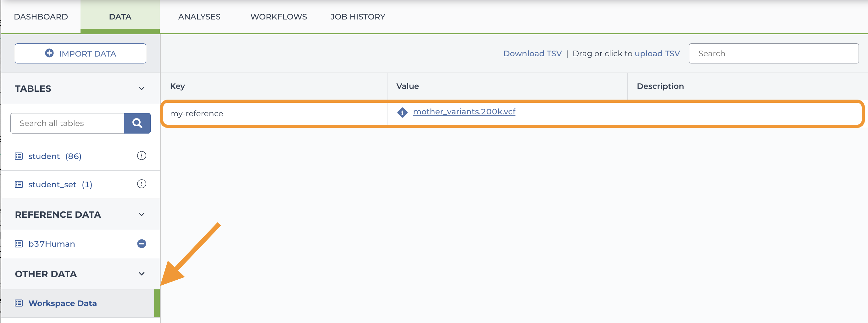Click the upload TSV link
Viewport: 868px width, 323px height.
tap(657, 53)
